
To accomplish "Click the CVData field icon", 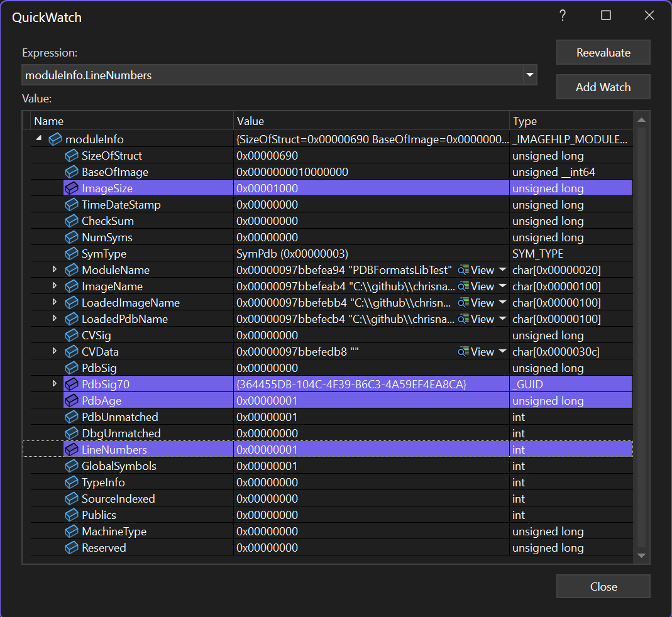I will pyautogui.click(x=72, y=351).
